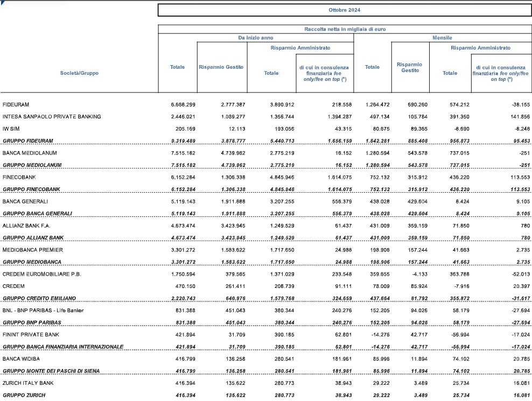This screenshot has width=532, height=401.
Task: Click the IW SIM row label
Action: point(11,129)
